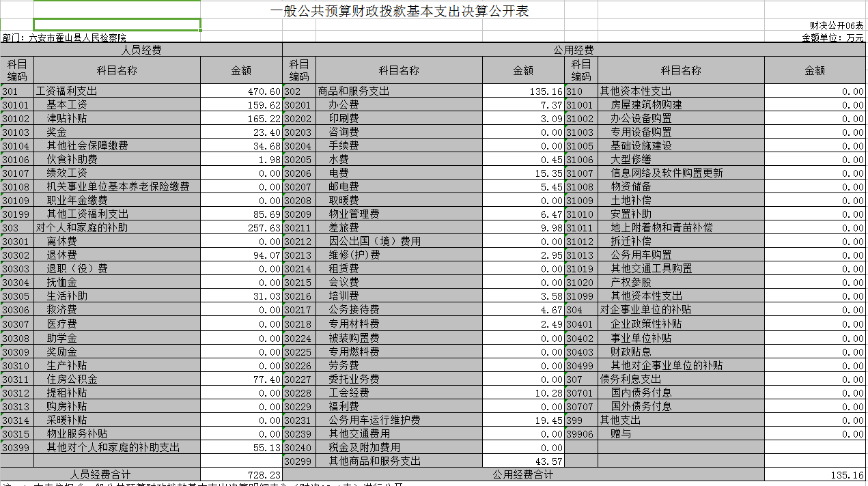The height and width of the screenshot is (486, 868).
Task: Select code cell 30102 for 津贴补贴
Action: [x=17, y=118]
